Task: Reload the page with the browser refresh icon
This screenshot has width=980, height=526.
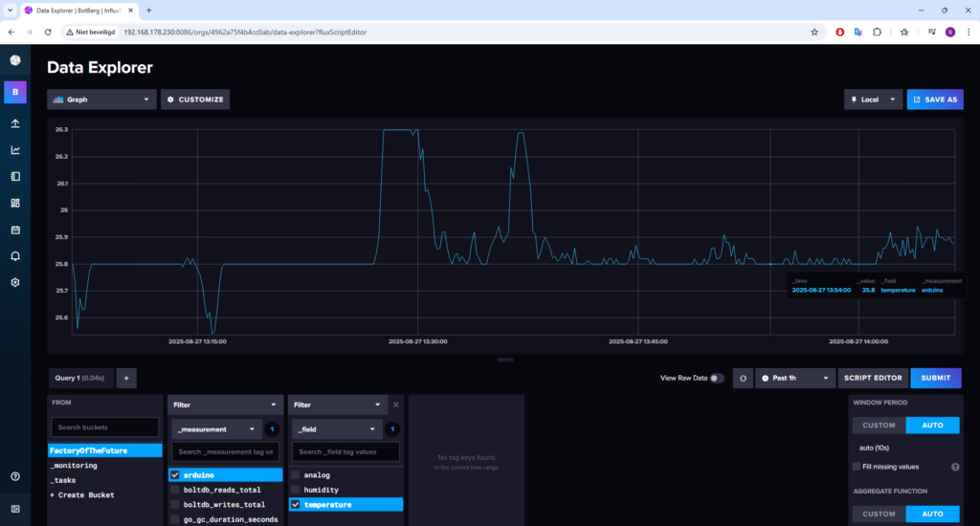Action: 48,32
